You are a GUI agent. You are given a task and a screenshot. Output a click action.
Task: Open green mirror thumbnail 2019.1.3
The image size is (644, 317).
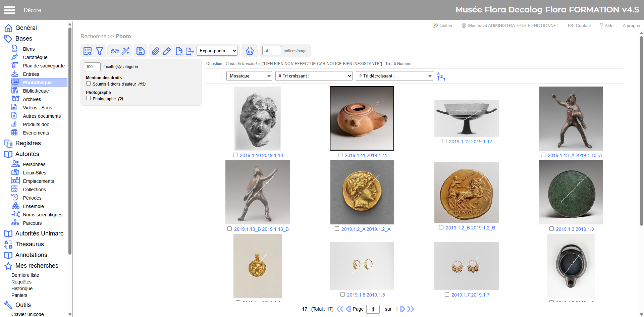point(571,192)
